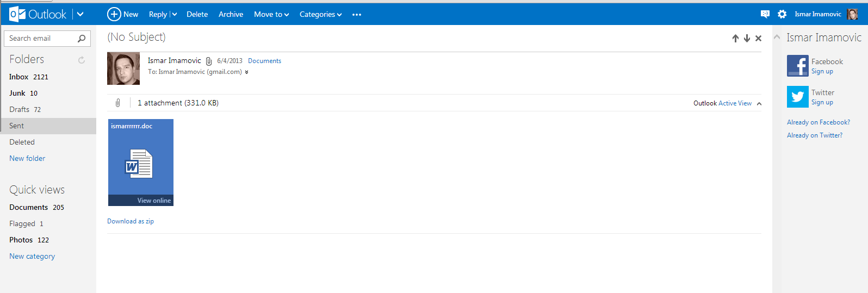Open the Categories dropdown
Viewport: 868px width, 293px height.
click(320, 15)
